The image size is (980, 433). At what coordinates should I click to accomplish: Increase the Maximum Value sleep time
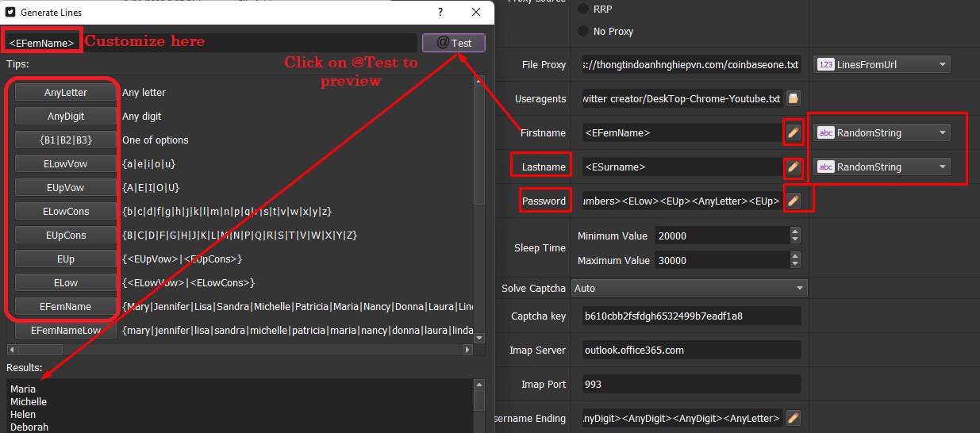795,257
